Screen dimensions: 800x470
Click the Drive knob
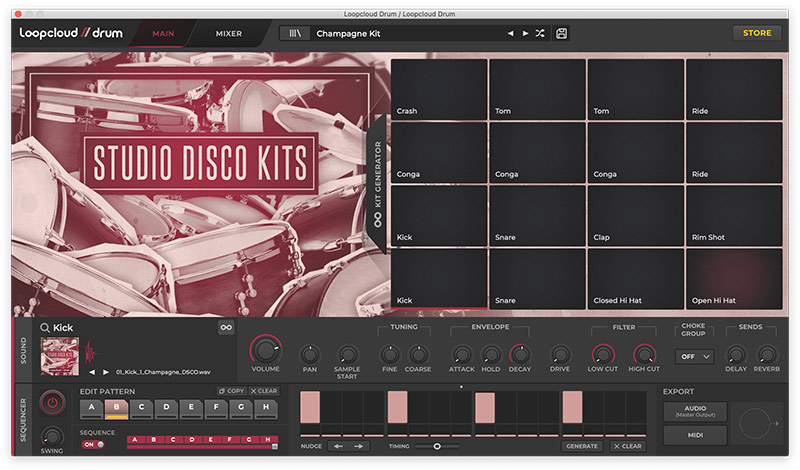pyautogui.click(x=560, y=354)
